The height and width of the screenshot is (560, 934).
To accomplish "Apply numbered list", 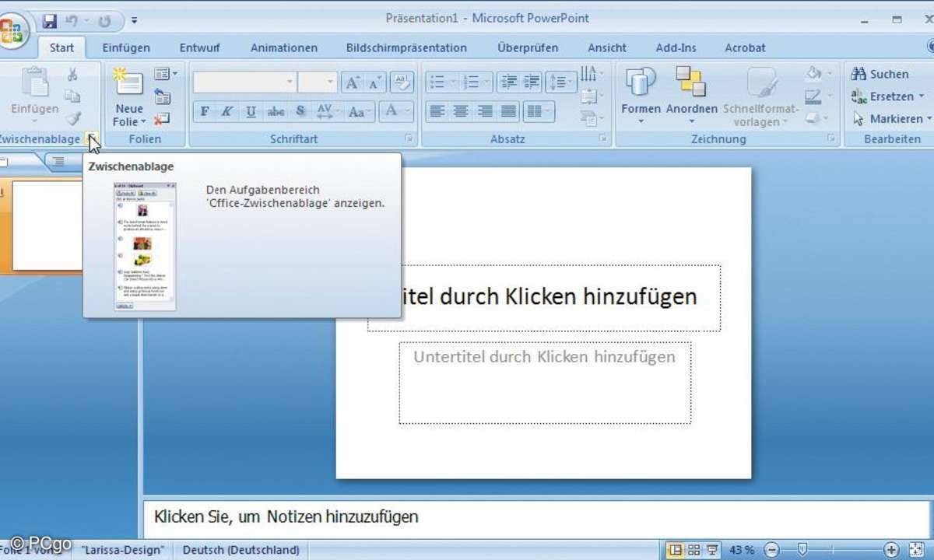I will [x=474, y=82].
